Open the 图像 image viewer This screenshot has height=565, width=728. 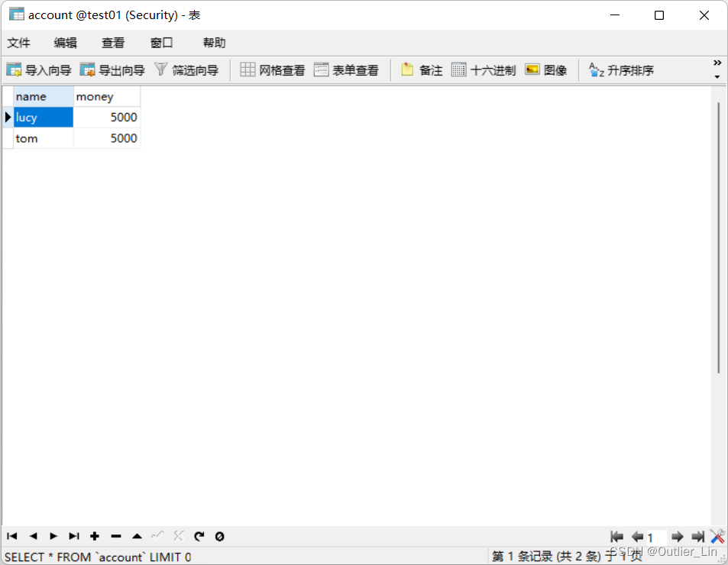tap(546, 70)
